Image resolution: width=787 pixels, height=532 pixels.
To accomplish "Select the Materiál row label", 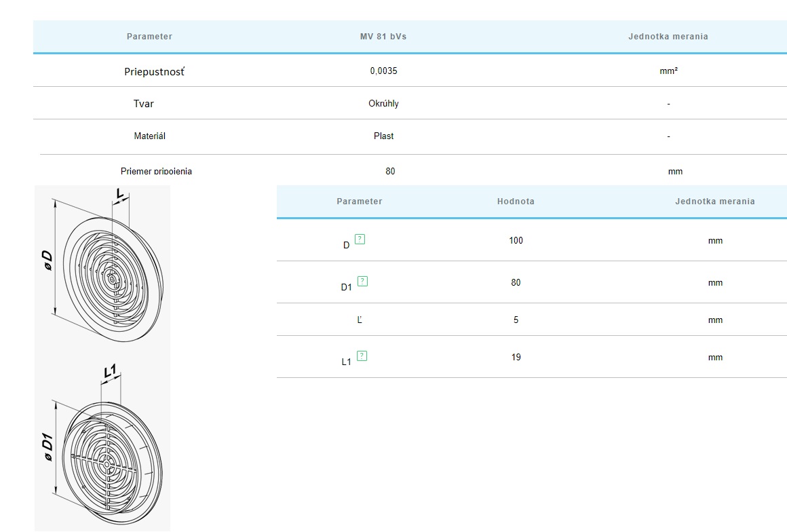I will pyautogui.click(x=150, y=136).
